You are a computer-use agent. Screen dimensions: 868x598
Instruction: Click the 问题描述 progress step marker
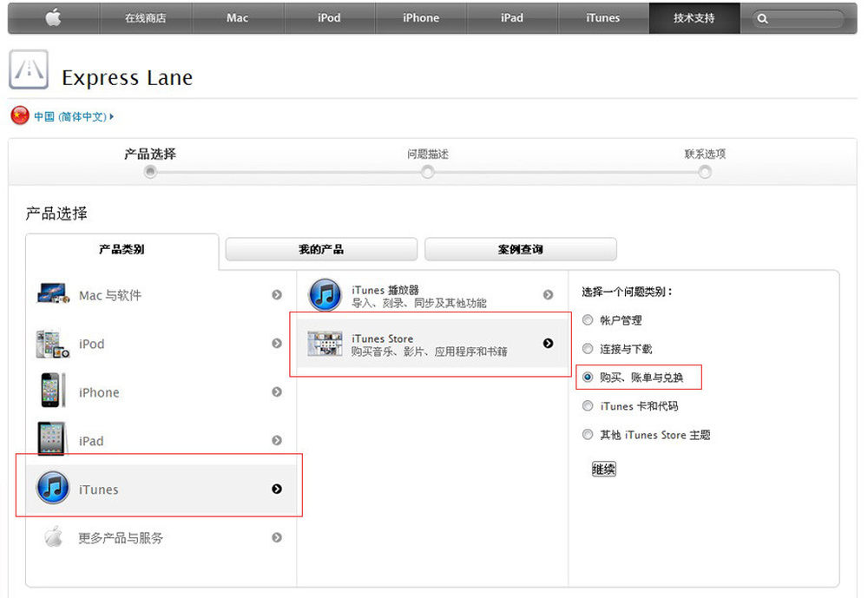click(427, 172)
